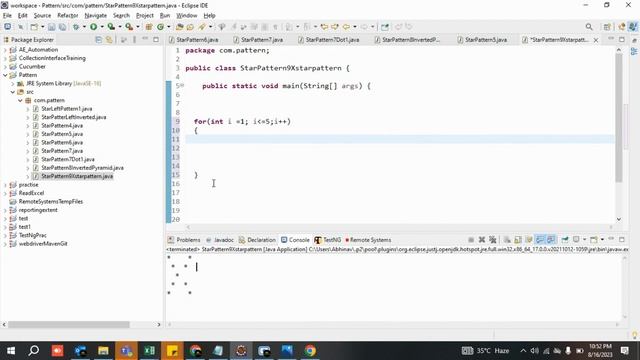Image resolution: width=640 pixels, height=360 pixels.
Task: Click the Pin Editor icon in toolbar
Action: (385, 27)
